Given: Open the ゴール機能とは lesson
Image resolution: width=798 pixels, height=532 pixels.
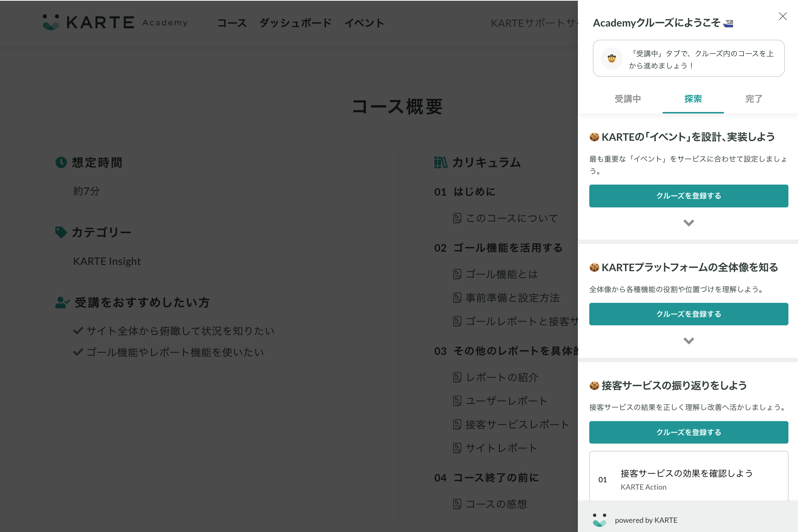Looking at the screenshot, I should click(x=502, y=274).
